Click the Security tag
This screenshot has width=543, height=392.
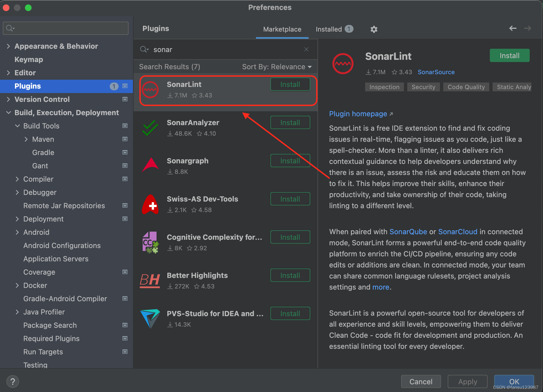pos(423,87)
